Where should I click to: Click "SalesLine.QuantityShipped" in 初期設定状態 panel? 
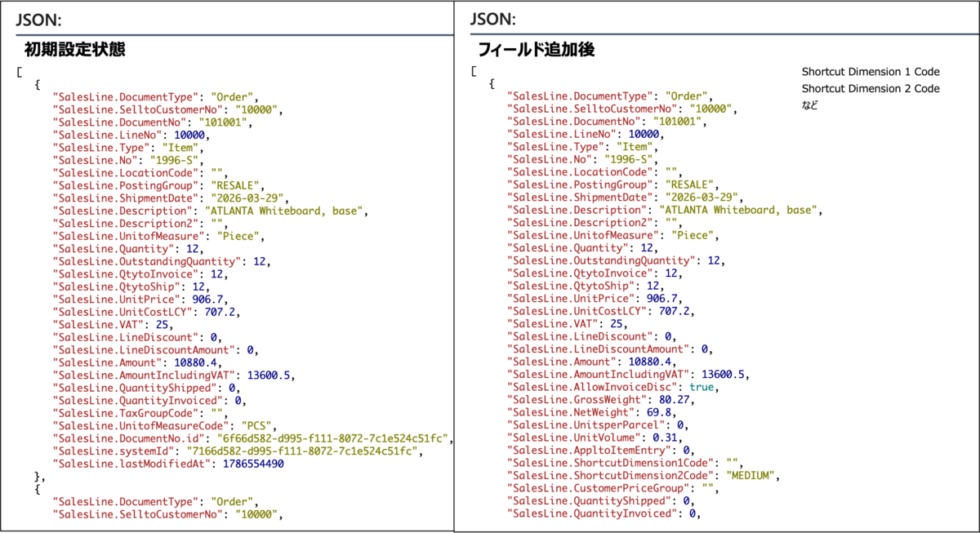coord(135,388)
